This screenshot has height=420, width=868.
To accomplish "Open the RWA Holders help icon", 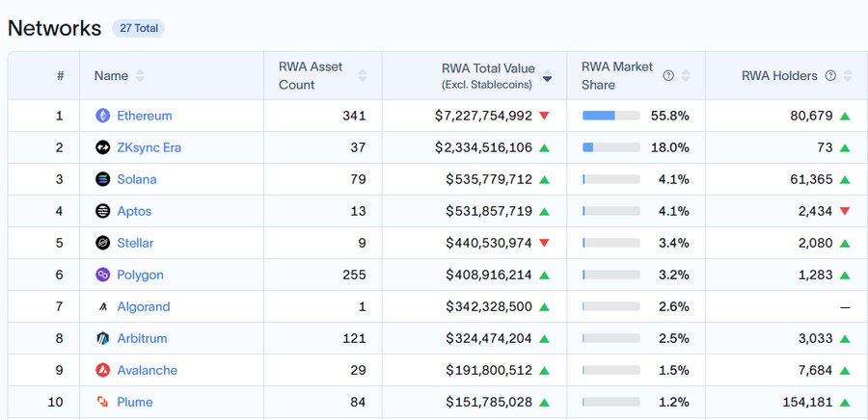I will [x=830, y=75].
